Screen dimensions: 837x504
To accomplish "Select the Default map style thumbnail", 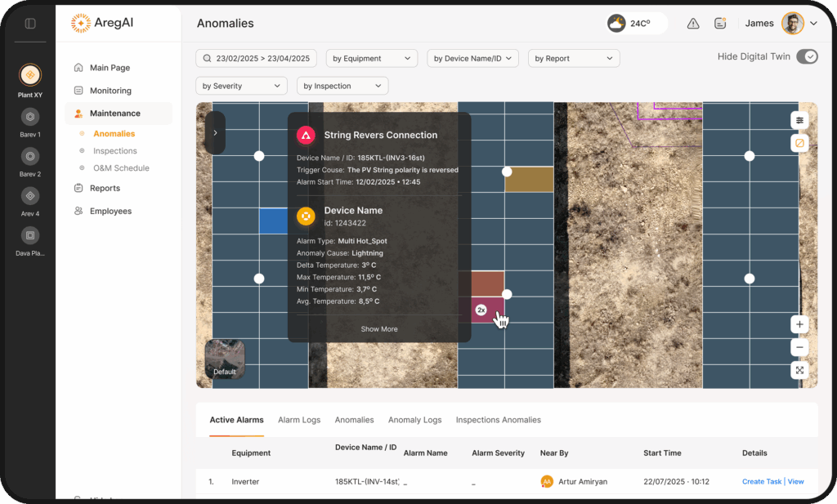I will (x=224, y=359).
